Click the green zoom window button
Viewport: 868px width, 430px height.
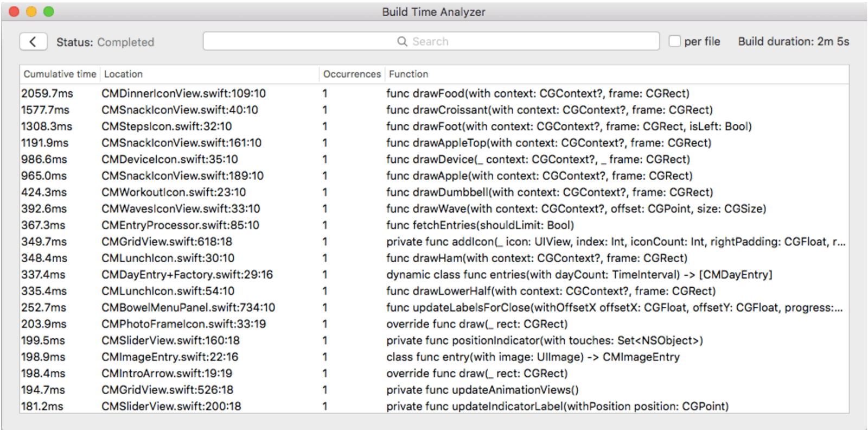click(49, 11)
